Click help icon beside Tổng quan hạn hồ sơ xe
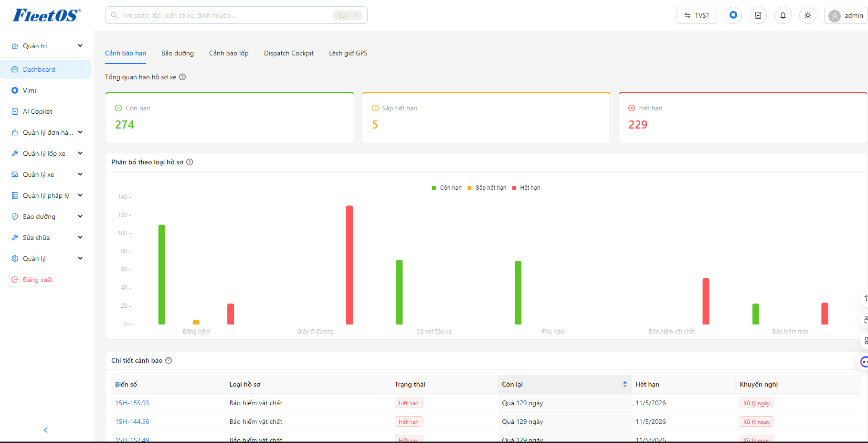The image size is (868, 443). coord(182,77)
